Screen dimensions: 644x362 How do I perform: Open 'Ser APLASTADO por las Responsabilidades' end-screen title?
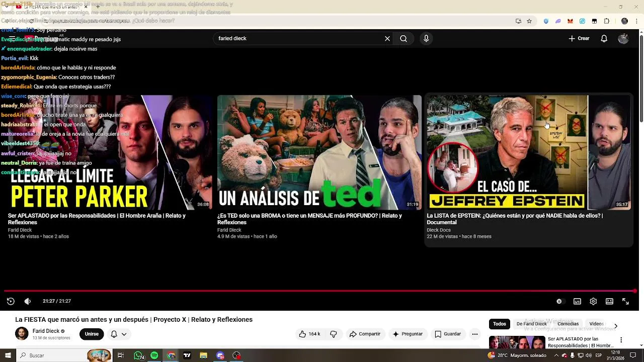(97, 219)
